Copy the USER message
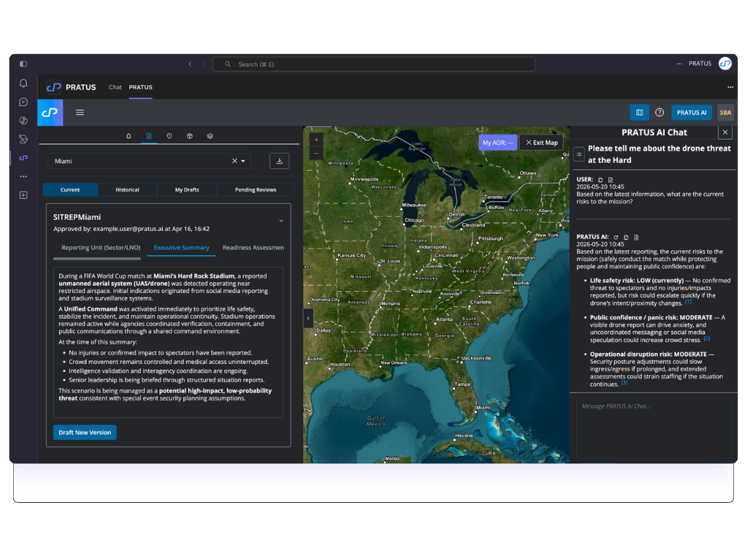Viewport: 747px width, 560px height. coord(601,179)
